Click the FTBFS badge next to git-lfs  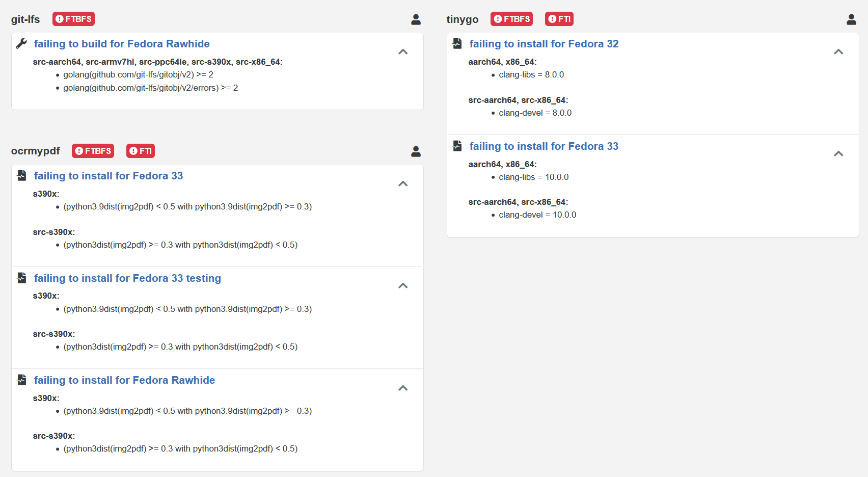74,19
